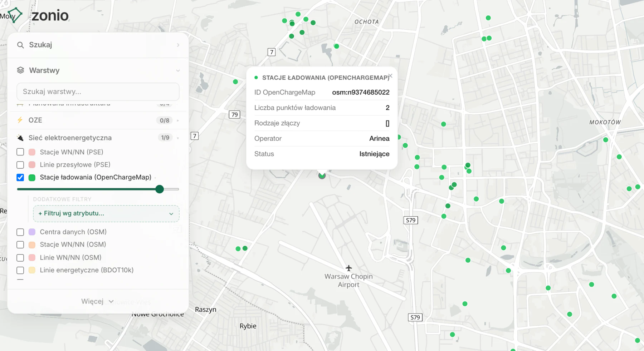Click green OpenChargeMap color swatch
Screen dimensions: 644x351
pos(32,178)
